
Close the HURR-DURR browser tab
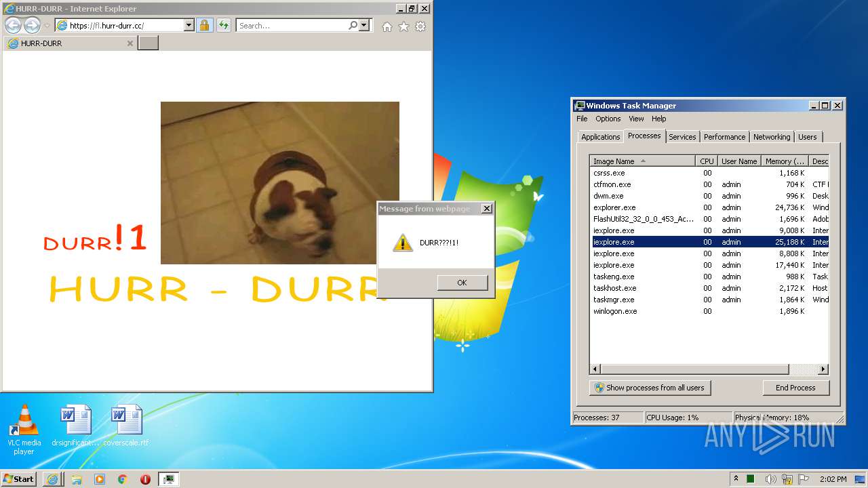(x=130, y=43)
